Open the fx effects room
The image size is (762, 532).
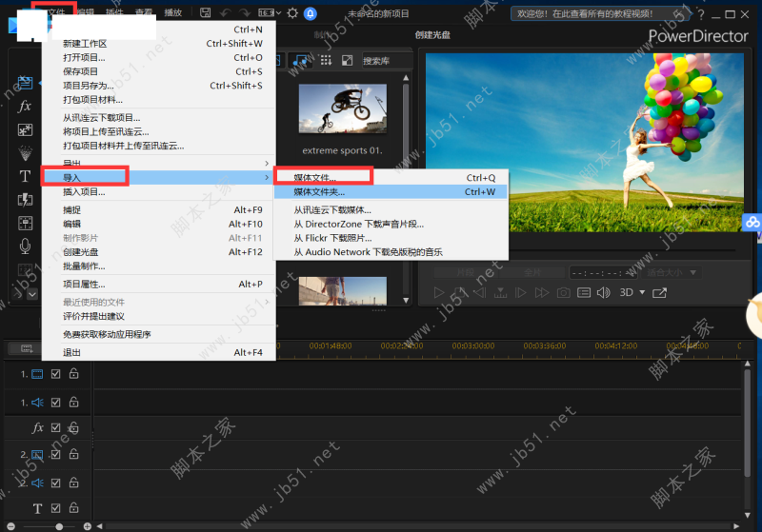25,106
